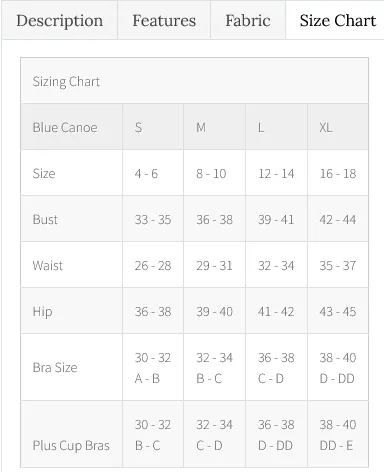Image resolution: width=384 pixels, height=472 pixels.
Task: Open the Description tab
Action: coord(60,21)
